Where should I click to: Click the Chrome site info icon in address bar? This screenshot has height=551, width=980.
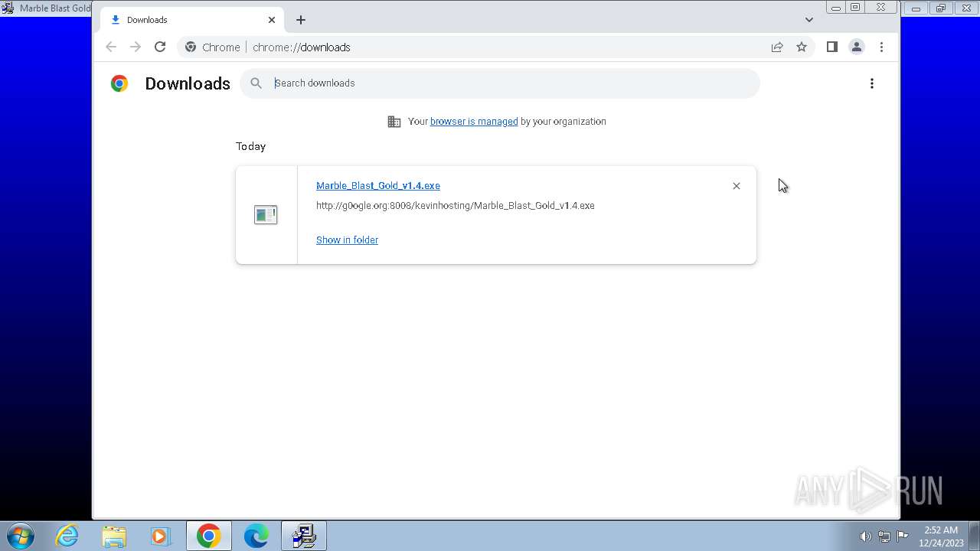(x=191, y=47)
